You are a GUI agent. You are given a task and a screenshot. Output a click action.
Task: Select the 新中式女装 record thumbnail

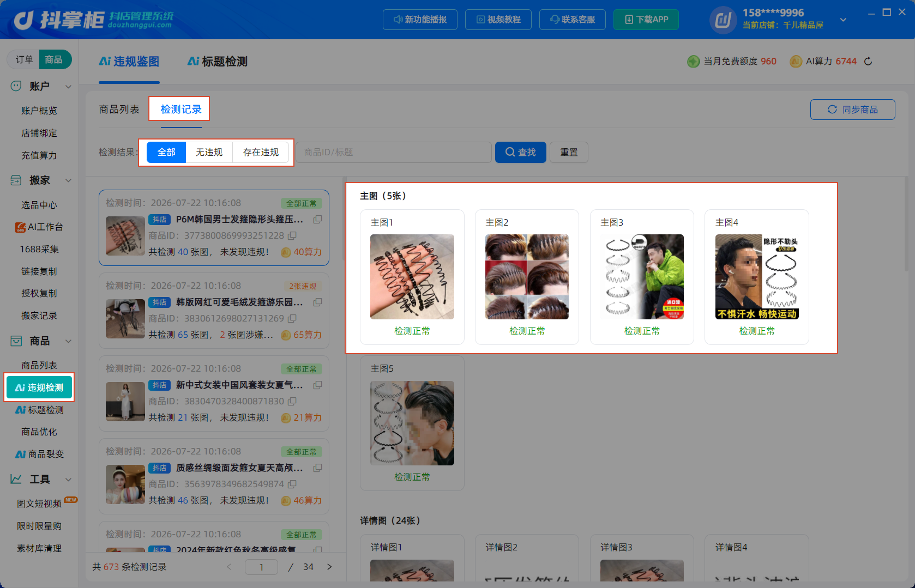coord(125,402)
